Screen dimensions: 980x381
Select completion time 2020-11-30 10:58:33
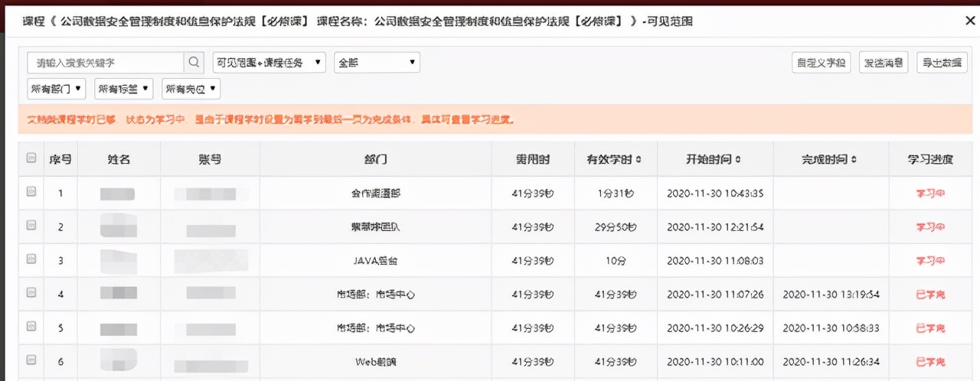pos(831,328)
